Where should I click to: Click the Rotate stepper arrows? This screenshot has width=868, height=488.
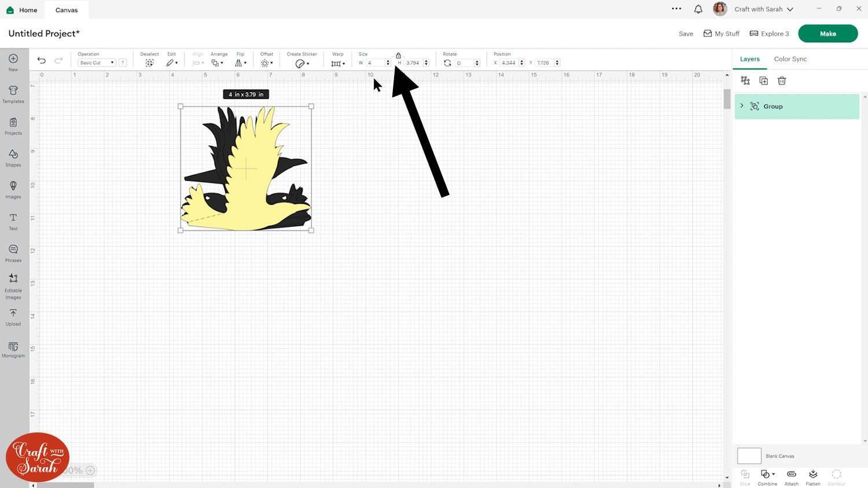click(477, 63)
